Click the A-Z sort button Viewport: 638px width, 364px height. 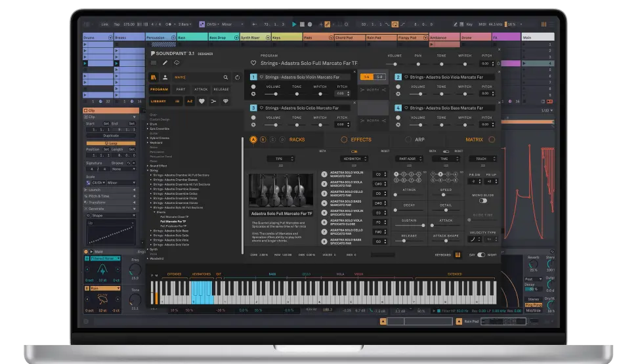[x=189, y=101]
